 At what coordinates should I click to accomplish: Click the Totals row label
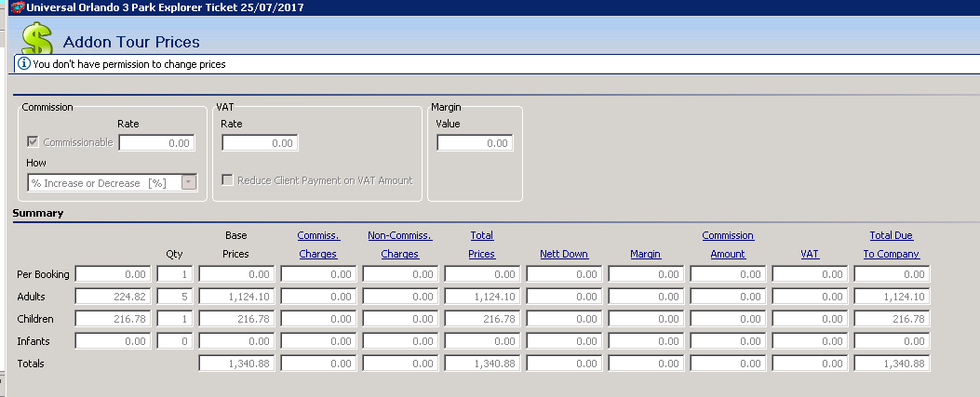tap(31, 364)
